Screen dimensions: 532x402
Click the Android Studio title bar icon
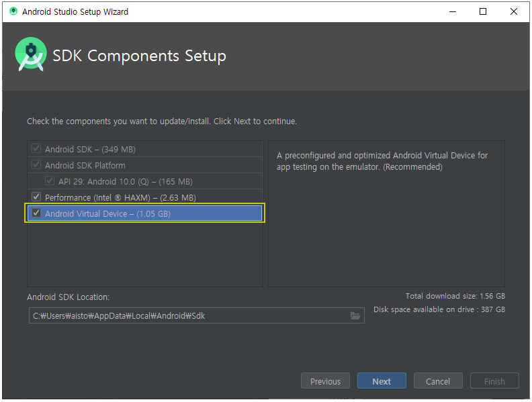[x=13, y=11]
